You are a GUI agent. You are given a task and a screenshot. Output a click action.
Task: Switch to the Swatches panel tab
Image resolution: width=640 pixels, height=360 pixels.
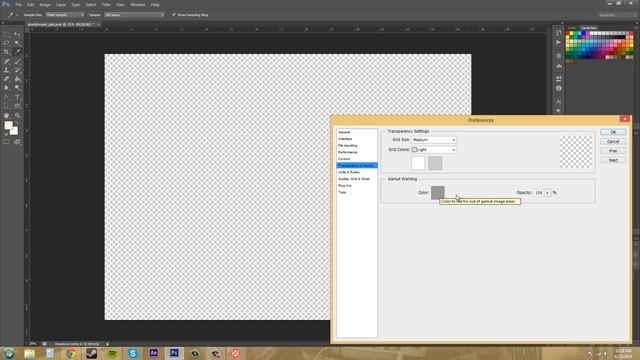pos(589,28)
